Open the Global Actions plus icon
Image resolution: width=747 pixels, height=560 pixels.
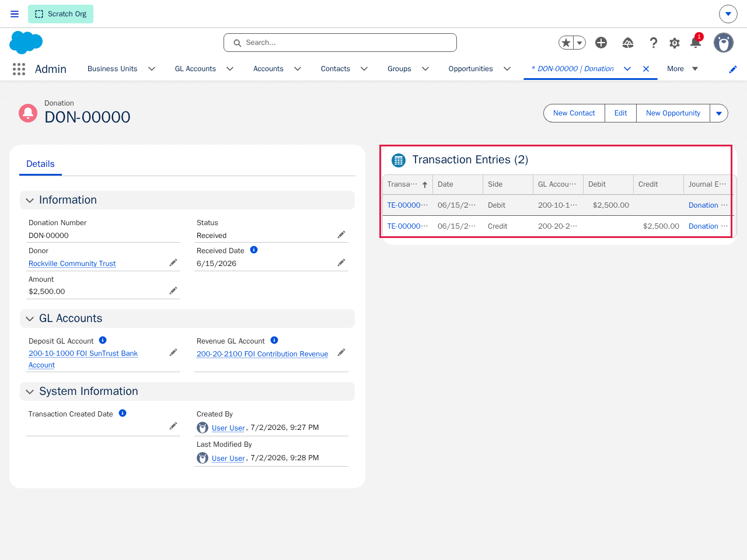[x=601, y=43]
